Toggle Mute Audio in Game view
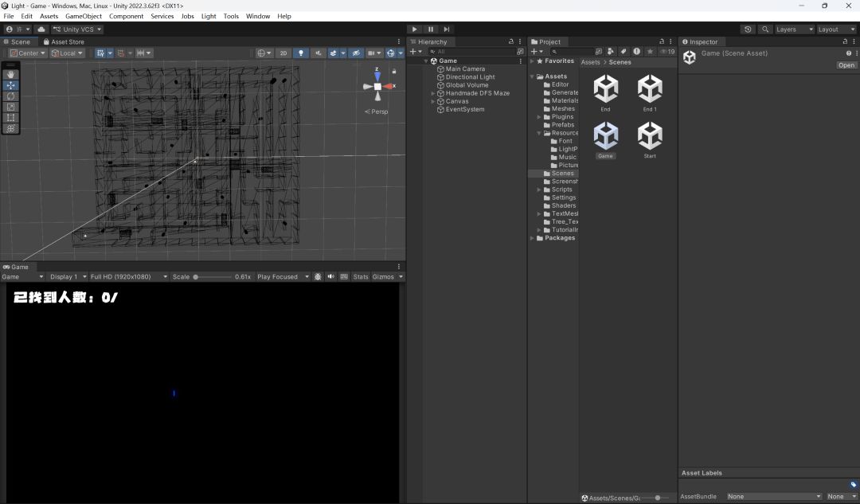This screenshot has width=860, height=504. pyautogui.click(x=330, y=277)
